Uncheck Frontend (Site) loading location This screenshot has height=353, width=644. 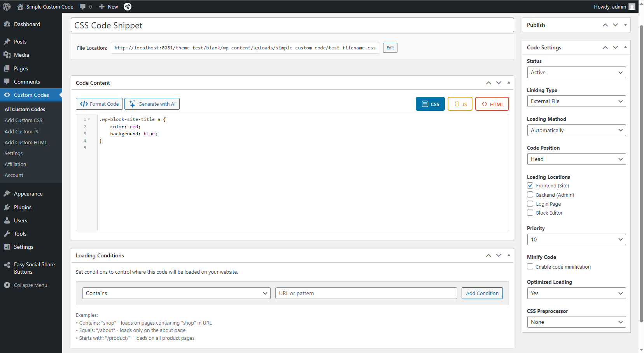point(530,185)
